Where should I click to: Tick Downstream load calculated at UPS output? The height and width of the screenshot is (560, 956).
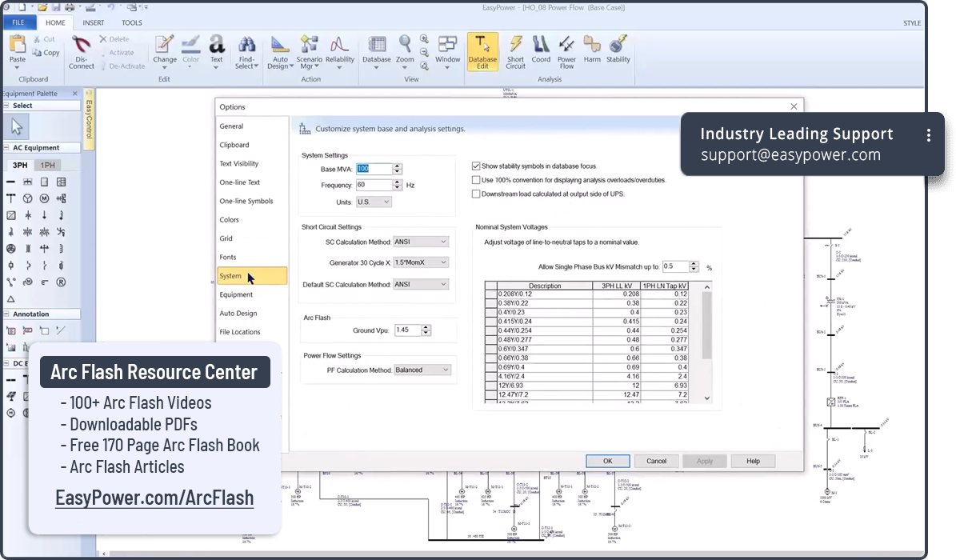pos(476,194)
